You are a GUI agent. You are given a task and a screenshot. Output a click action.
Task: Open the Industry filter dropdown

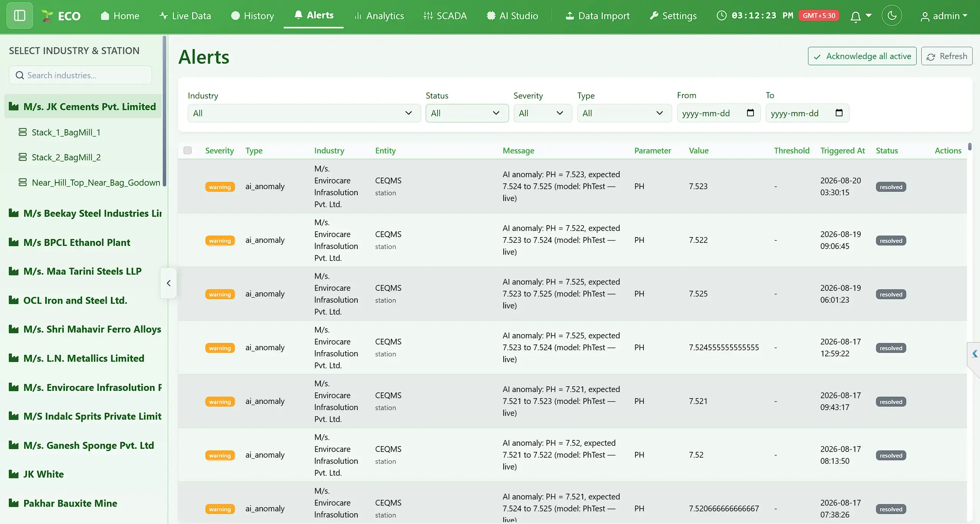point(304,113)
